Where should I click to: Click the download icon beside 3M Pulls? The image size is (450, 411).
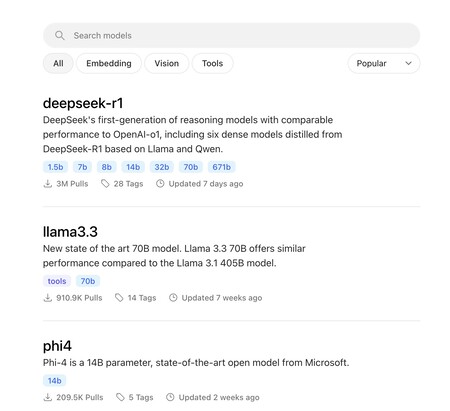coord(48,184)
